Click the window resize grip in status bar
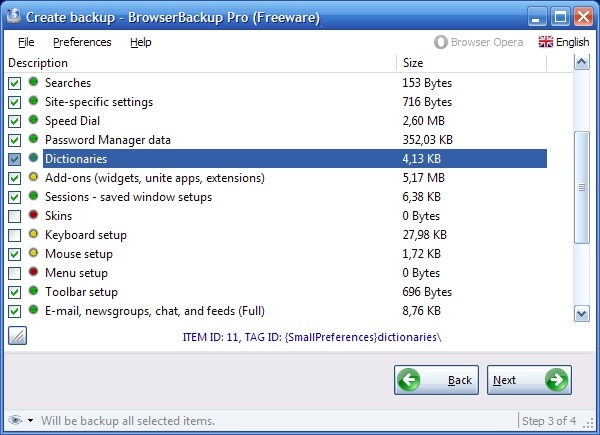The height and width of the screenshot is (435, 600). [x=588, y=422]
